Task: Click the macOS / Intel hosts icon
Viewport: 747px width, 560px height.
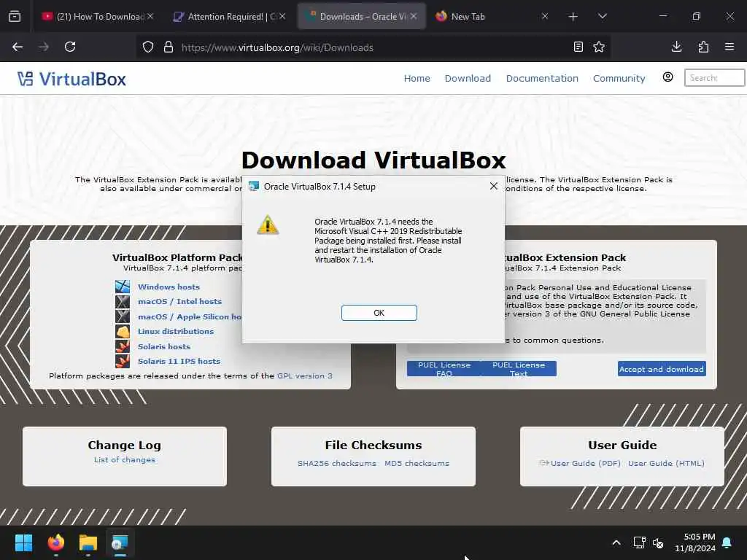Action: tap(123, 301)
